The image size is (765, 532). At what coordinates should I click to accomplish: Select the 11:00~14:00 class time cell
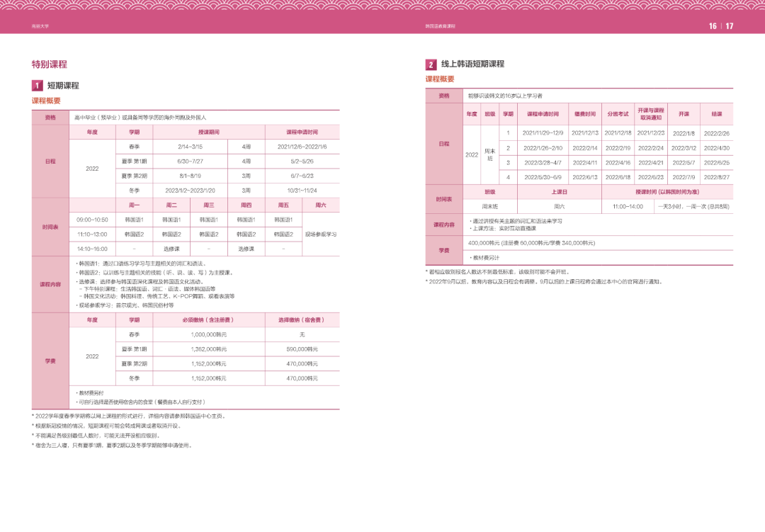tap(628, 206)
